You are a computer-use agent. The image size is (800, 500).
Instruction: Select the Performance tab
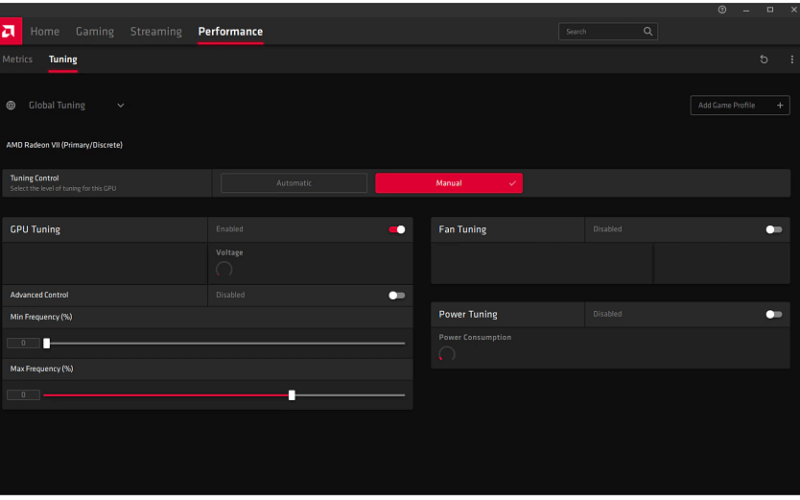coord(231,32)
